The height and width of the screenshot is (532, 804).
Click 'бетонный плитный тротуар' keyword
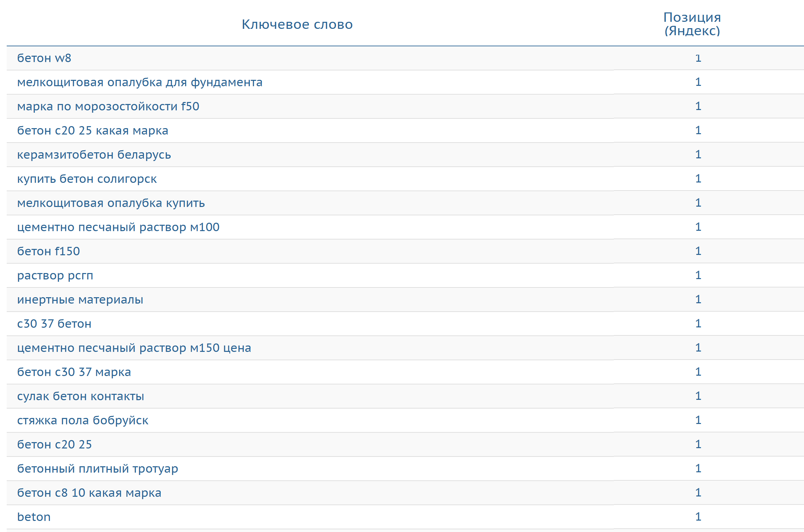pos(98,469)
